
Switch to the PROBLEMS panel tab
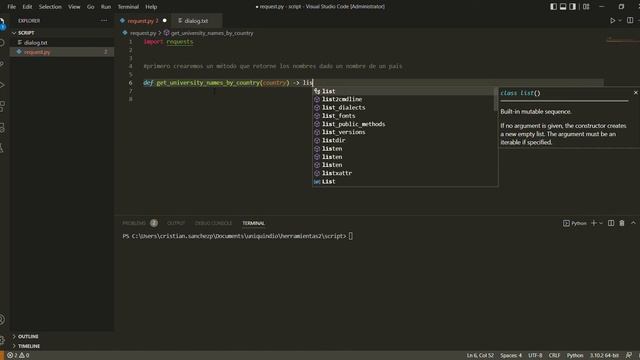(x=140, y=223)
